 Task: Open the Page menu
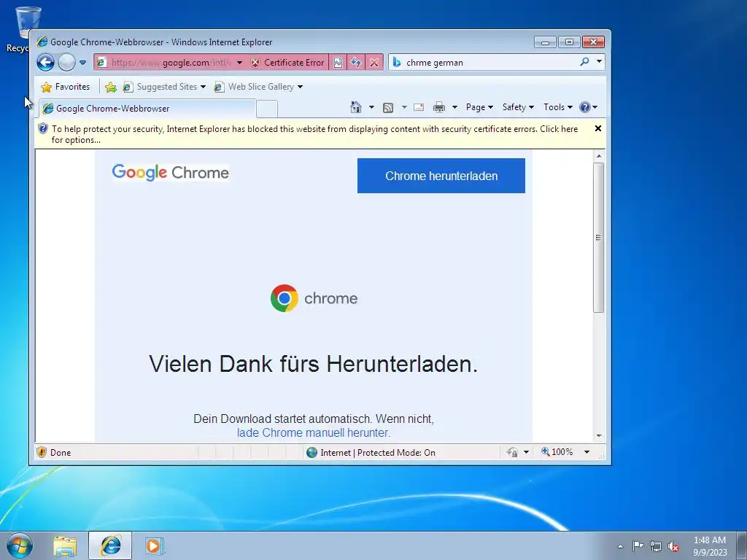coord(479,107)
